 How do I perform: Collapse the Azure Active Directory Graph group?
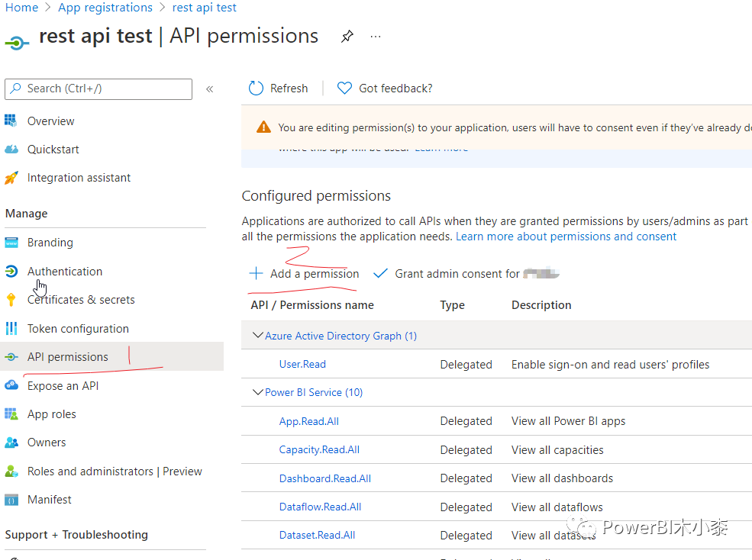click(258, 335)
